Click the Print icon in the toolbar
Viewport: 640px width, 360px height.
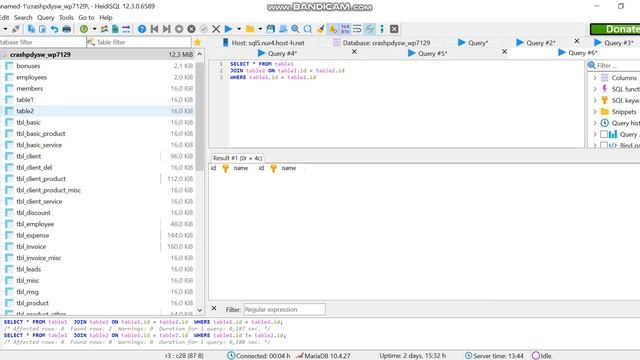[x=67, y=29]
